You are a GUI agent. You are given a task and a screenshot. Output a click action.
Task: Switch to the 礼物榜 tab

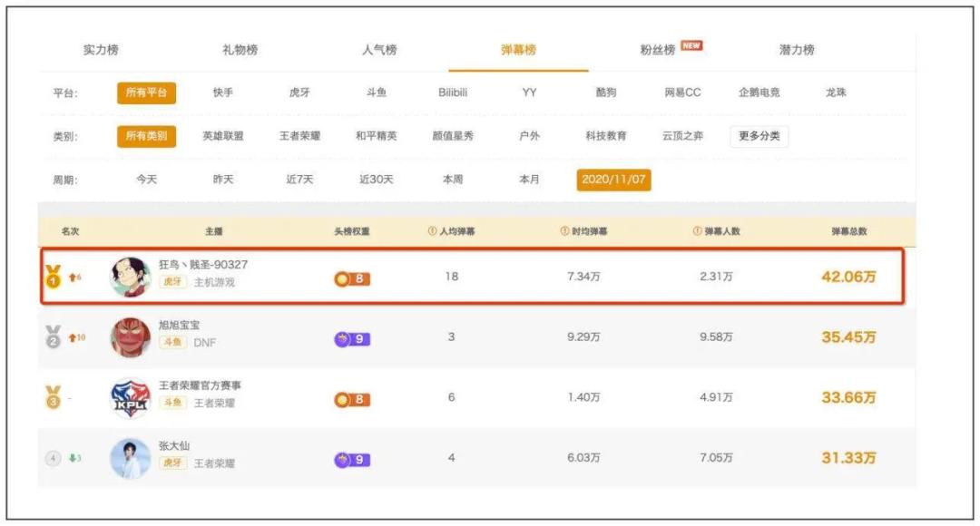tap(240, 50)
